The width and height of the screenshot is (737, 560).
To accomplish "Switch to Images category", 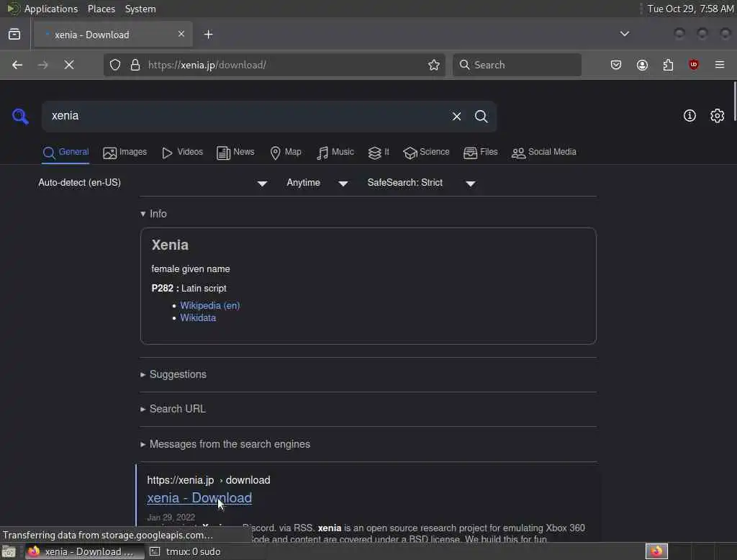I will (125, 153).
